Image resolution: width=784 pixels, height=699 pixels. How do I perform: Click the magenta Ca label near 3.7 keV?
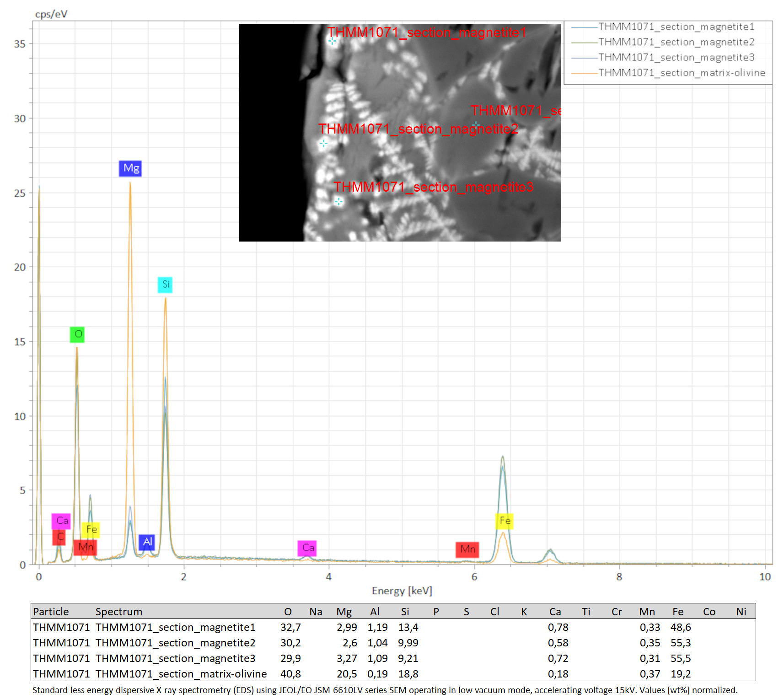pyautogui.click(x=307, y=548)
